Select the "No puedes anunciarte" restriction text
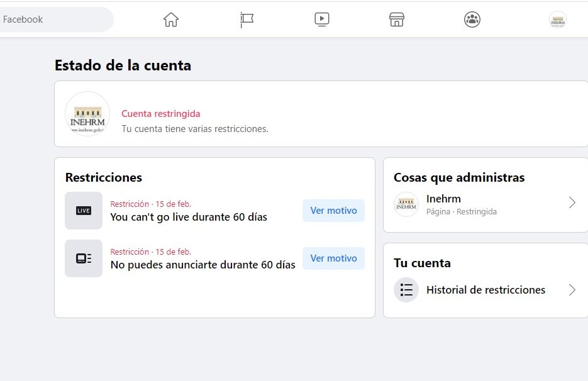The image size is (588, 381). tap(202, 265)
